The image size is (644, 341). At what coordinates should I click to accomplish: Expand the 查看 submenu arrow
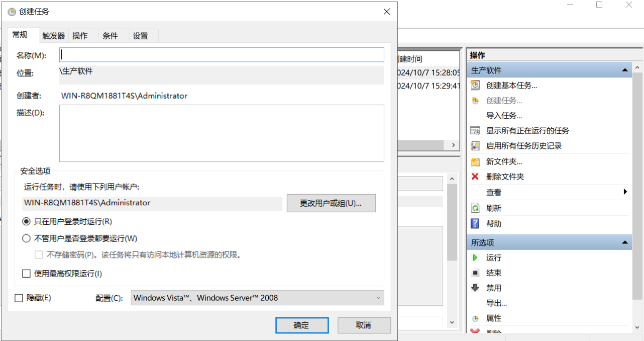click(625, 192)
